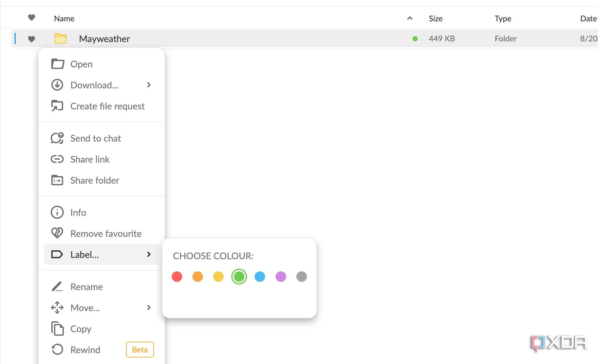Click the Beta badge beside Rewind
598x364 pixels.
click(x=140, y=350)
